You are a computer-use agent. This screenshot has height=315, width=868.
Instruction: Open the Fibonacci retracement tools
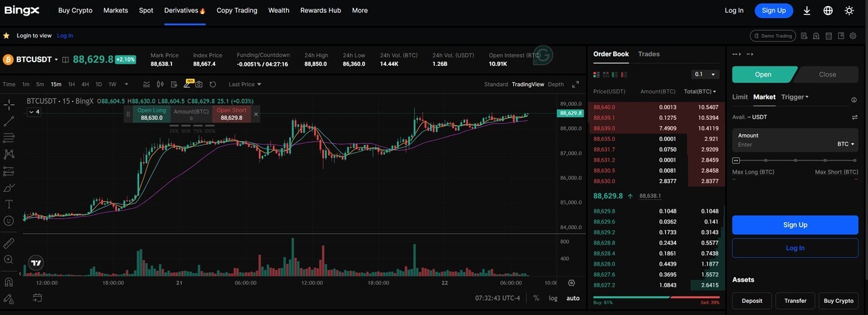tap(9, 138)
